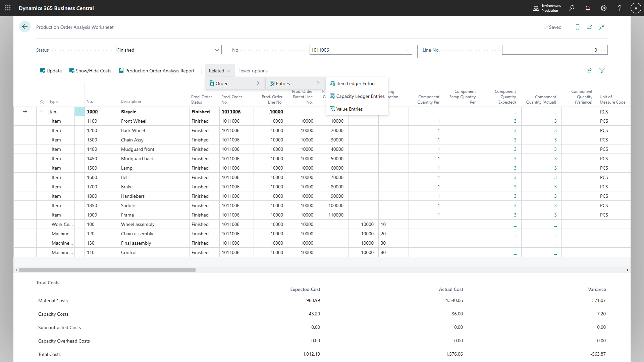Open the ellipsis next to the No. field
Viewport: 644px width, 362px height.
coord(407,50)
